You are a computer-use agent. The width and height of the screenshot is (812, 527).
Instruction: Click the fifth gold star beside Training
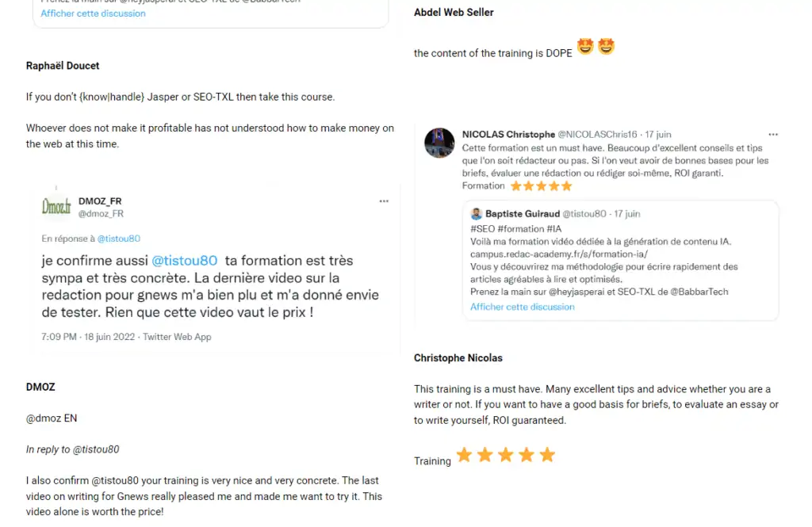(547, 455)
